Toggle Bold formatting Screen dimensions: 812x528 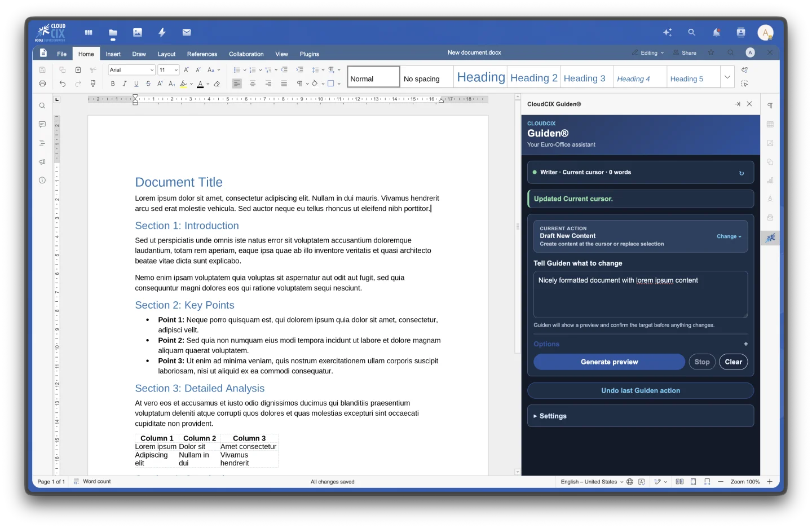[113, 83]
